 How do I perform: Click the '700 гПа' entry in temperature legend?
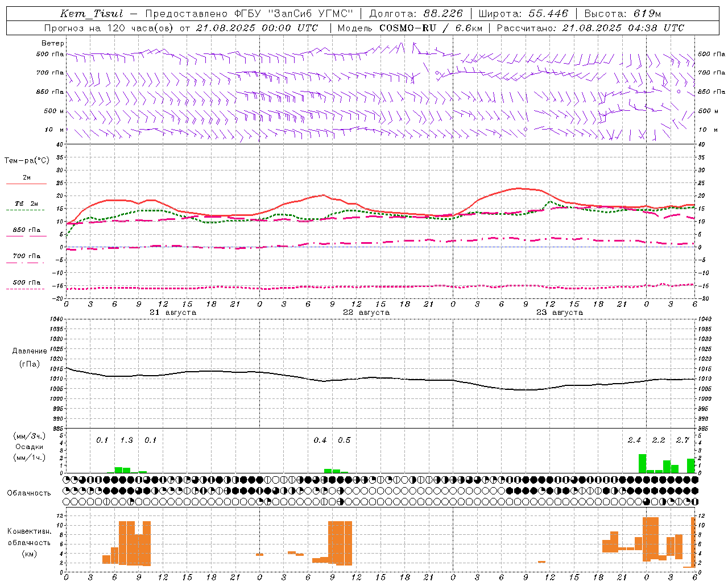click(27, 256)
